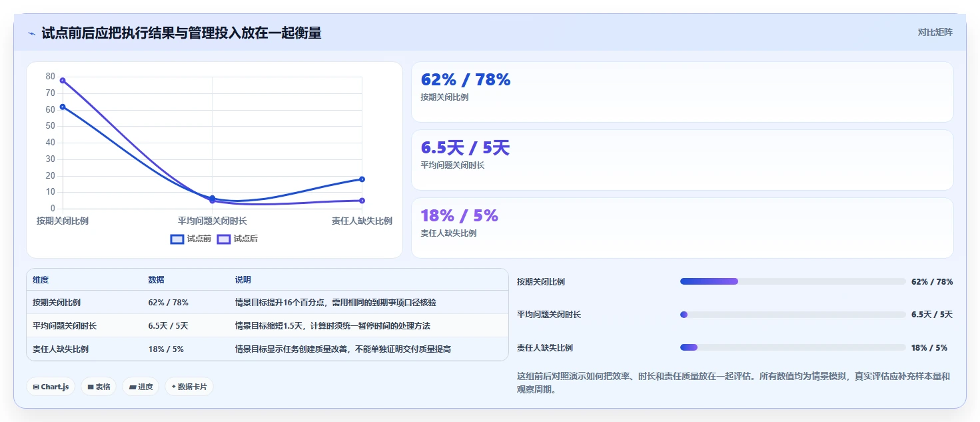Click table cell 62% / 78% in 数据 column
The height and width of the screenshot is (422, 980).
coord(168,303)
